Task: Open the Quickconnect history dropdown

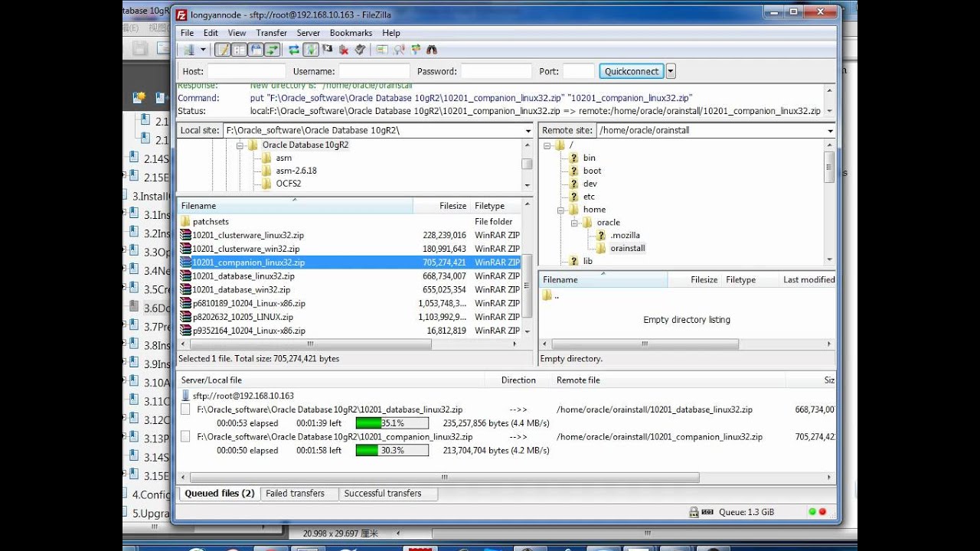Action: click(x=671, y=71)
